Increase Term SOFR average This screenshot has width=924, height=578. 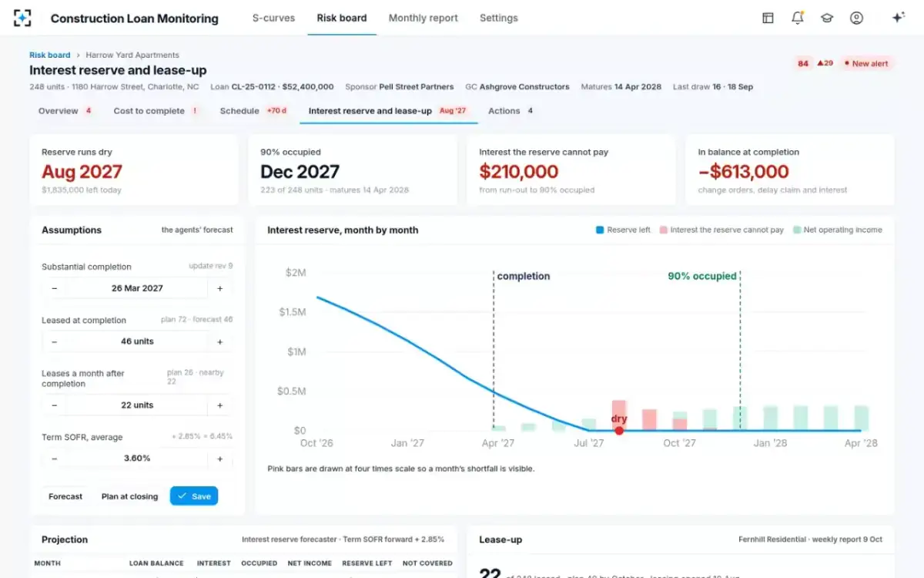pos(219,459)
